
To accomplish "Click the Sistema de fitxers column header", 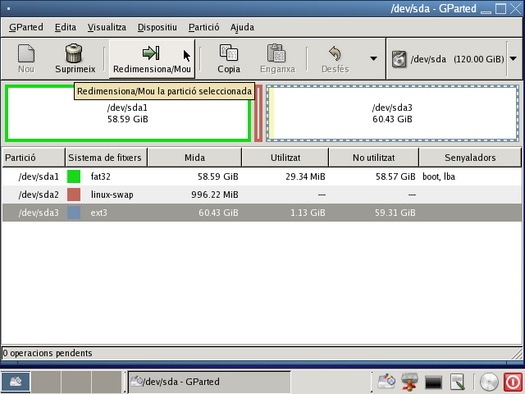I will point(106,157).
